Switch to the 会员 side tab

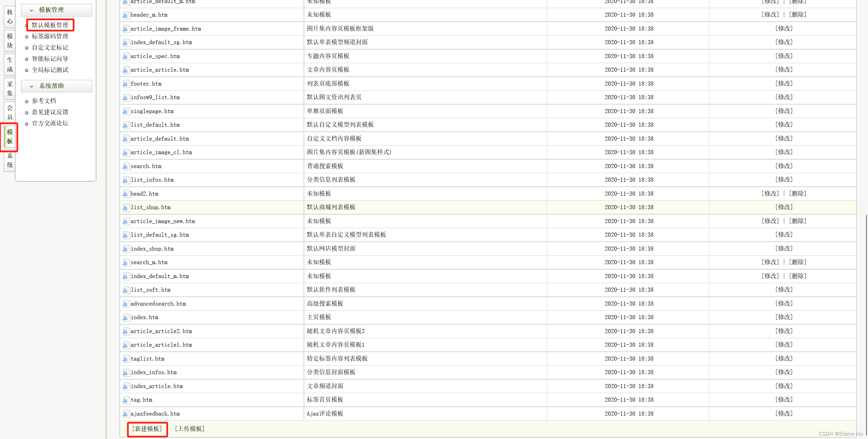click(10, 112)
